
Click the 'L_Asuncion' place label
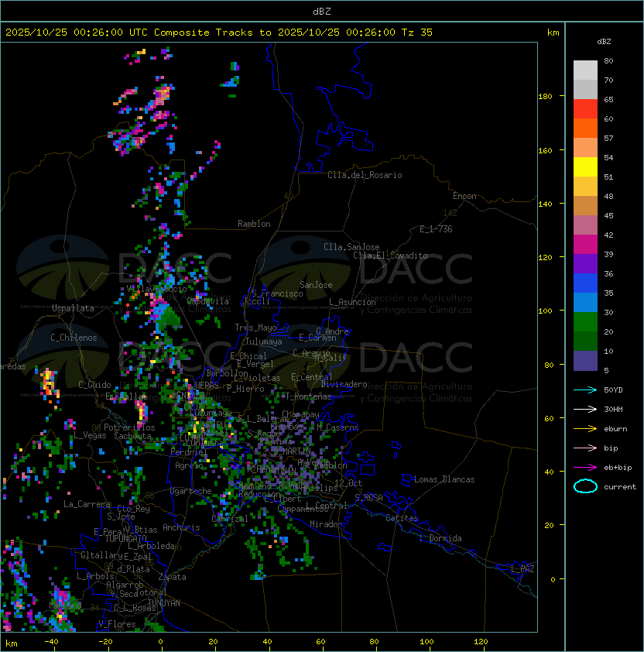tap(352, 302)
